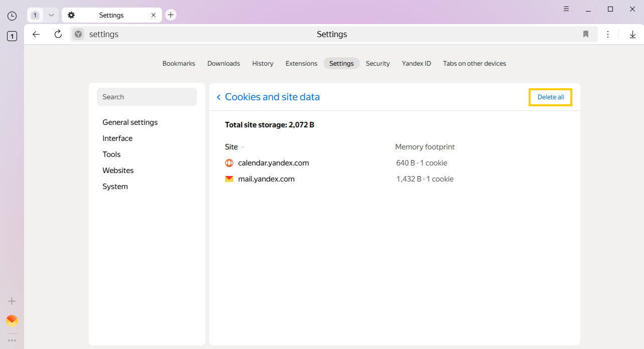This screenshot has height=349, width=644.
Task: Open the Yandex Mail icon in sidebar
Action: pos(12,320)
